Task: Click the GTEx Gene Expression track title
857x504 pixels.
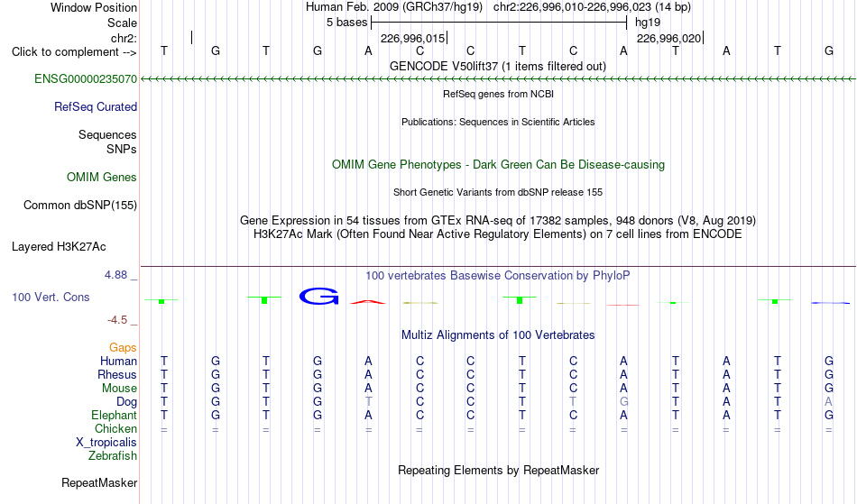Action: [498, 221]
